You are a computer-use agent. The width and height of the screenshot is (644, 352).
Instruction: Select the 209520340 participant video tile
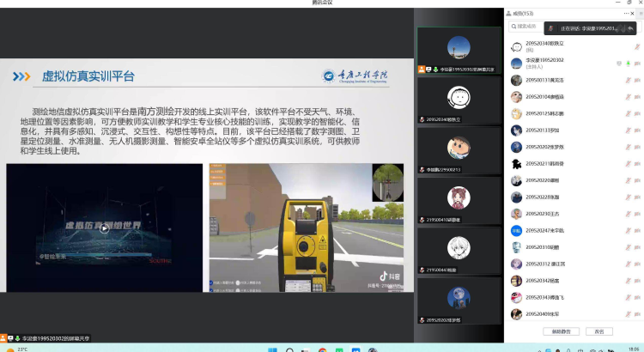[458, 101]
